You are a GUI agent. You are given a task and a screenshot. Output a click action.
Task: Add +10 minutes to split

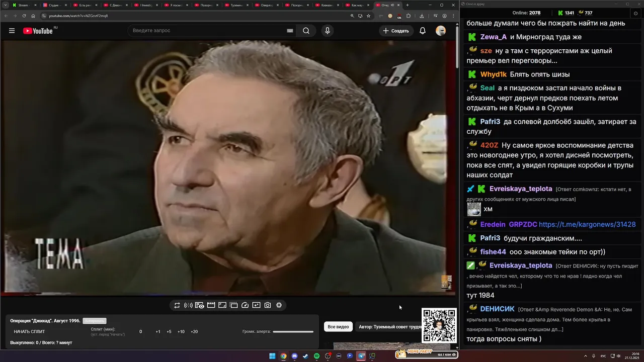(181, 332)
